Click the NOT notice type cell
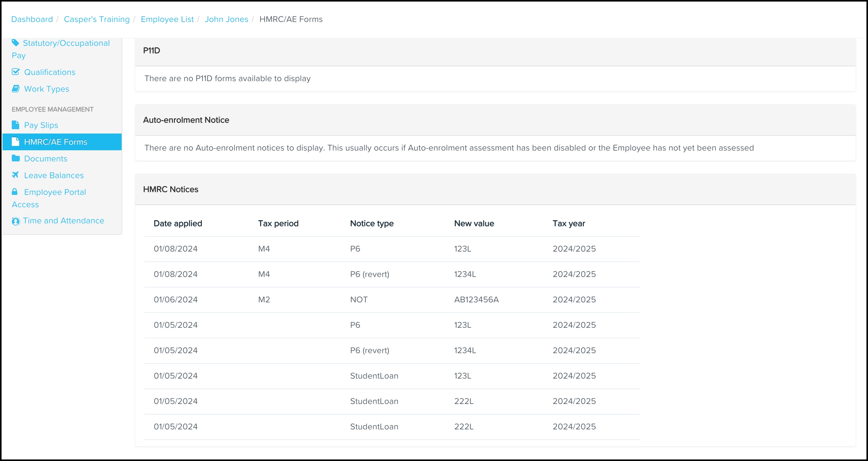The width and height of the screenshot is (868, 461). (x=359, y=300)
